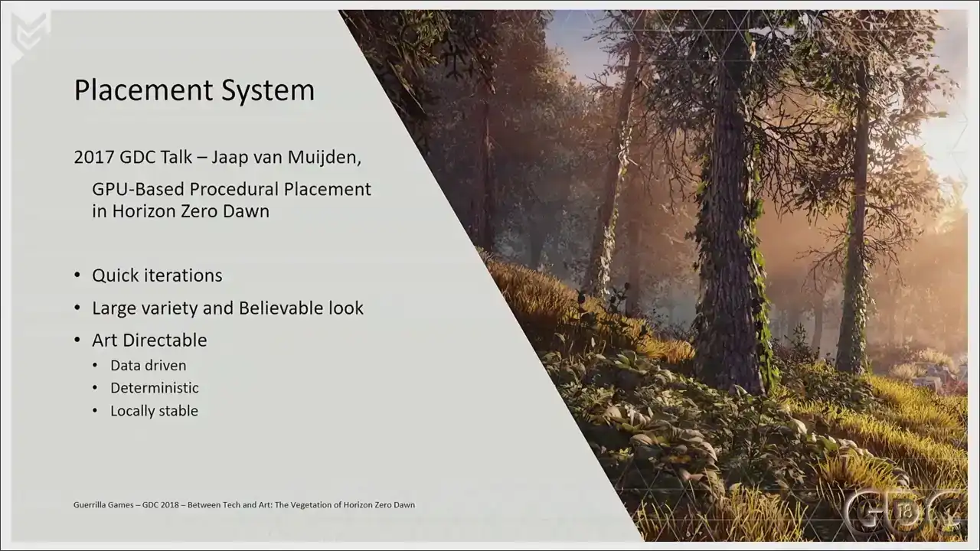Click the bullet dot before Quick iterations

tap(77, 275)
